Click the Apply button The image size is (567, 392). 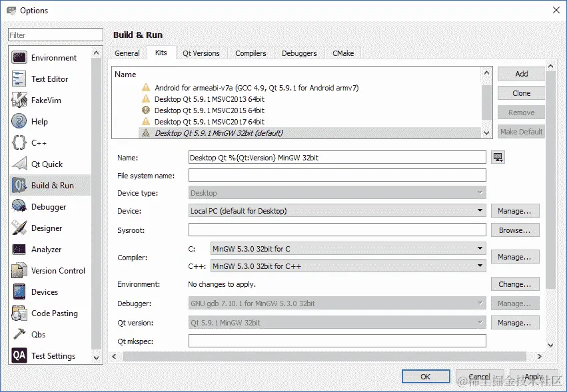(534, 377)
